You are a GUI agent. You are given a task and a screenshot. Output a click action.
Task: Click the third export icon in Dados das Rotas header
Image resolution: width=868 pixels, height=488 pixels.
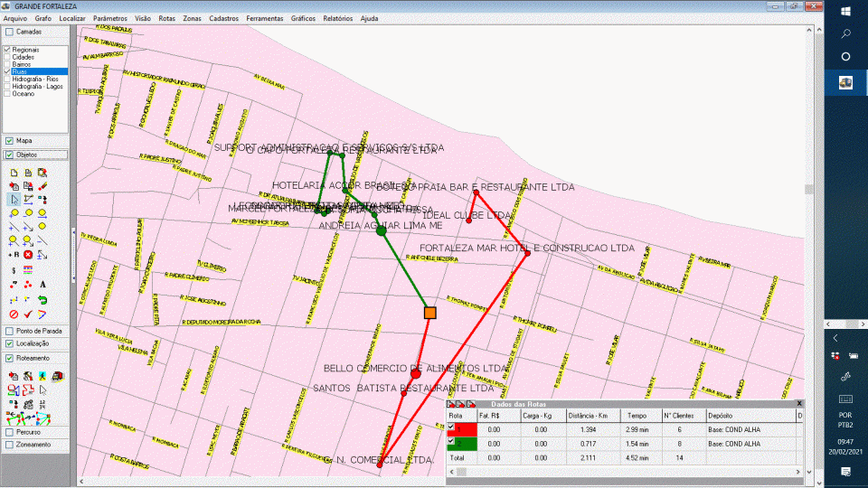(x=470, y=405)
